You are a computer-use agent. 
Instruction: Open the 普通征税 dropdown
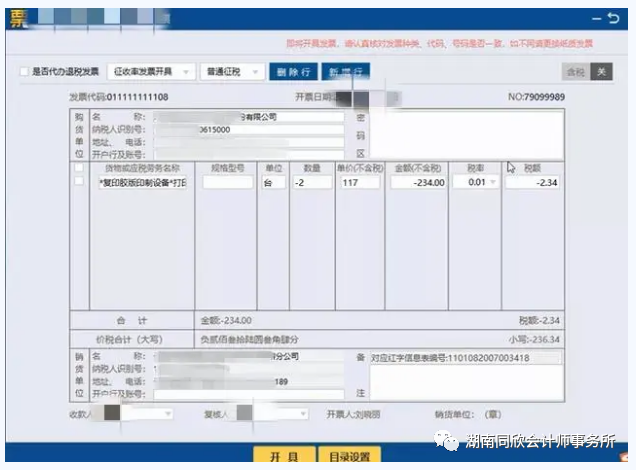tap(232, 72)
